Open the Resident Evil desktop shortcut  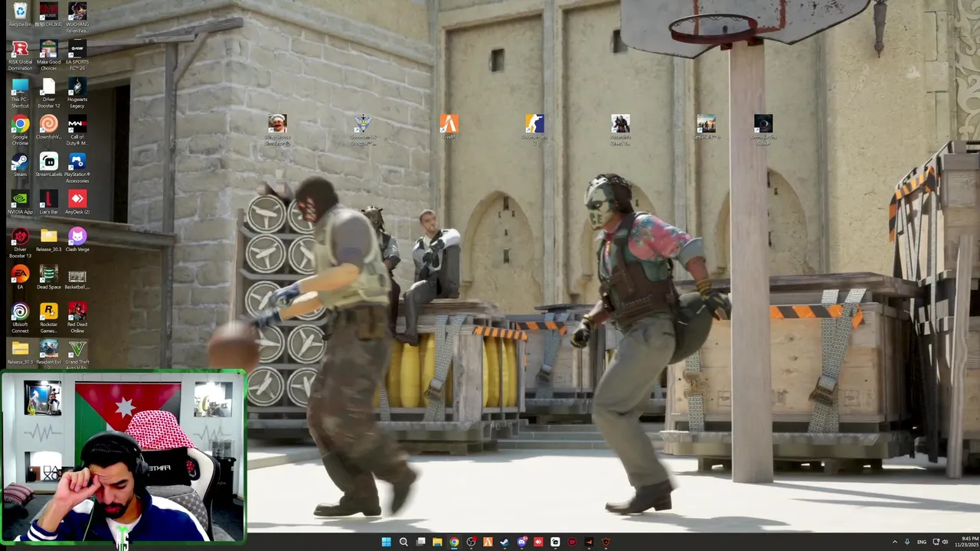[x=48, y=353]
